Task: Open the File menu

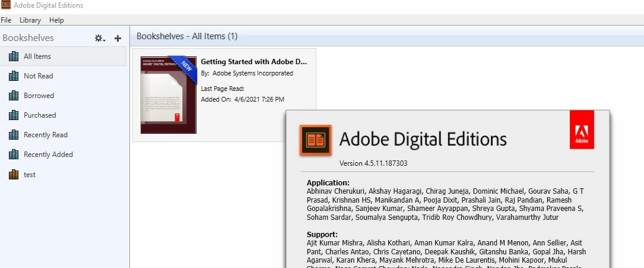Action: tap(6, 20)
